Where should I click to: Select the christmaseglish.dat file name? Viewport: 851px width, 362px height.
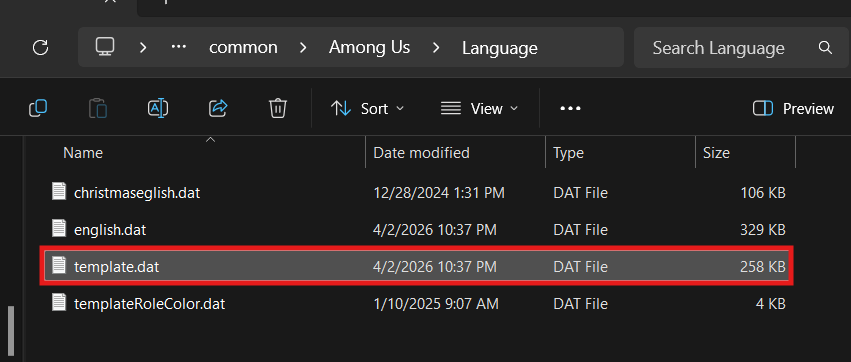[137, 192]
